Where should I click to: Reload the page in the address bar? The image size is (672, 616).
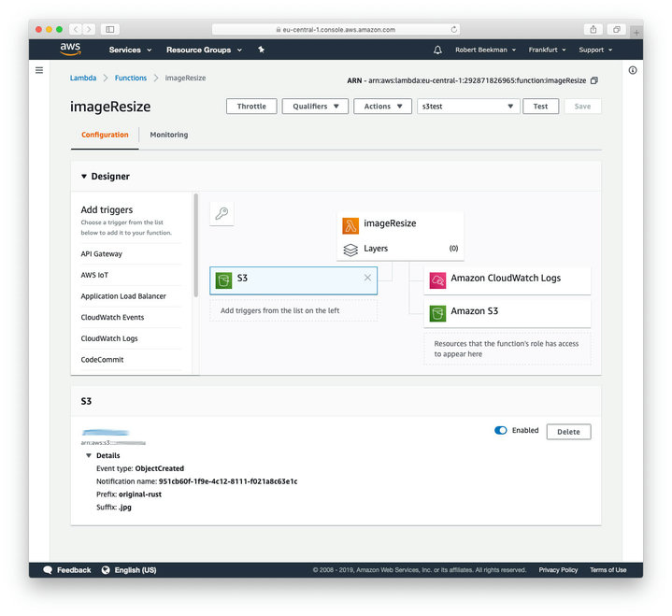click(x=453, y=29)
